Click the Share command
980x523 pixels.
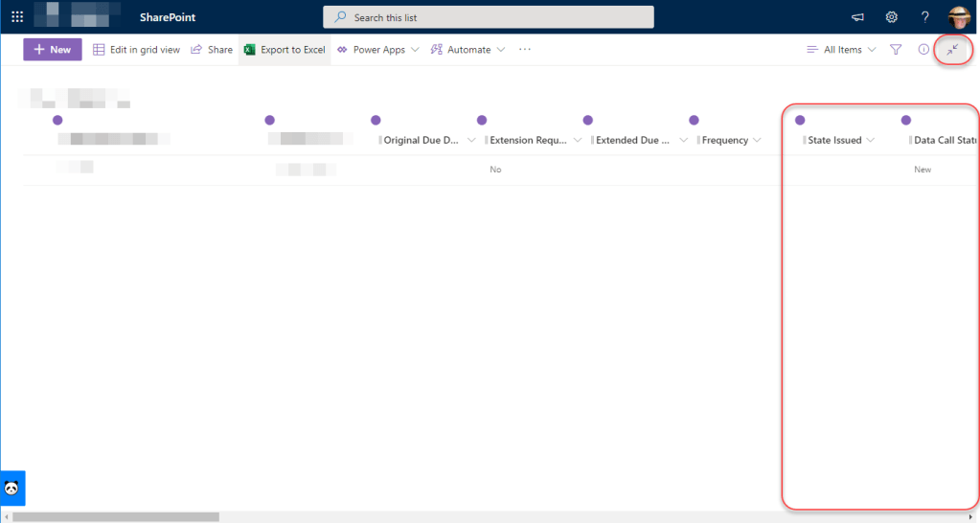212,50
